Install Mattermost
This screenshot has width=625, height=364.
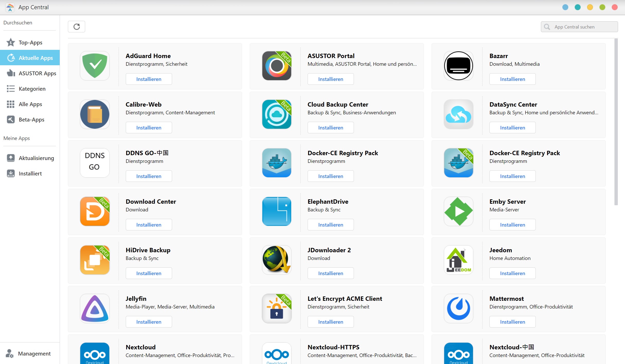pos(512,322)
